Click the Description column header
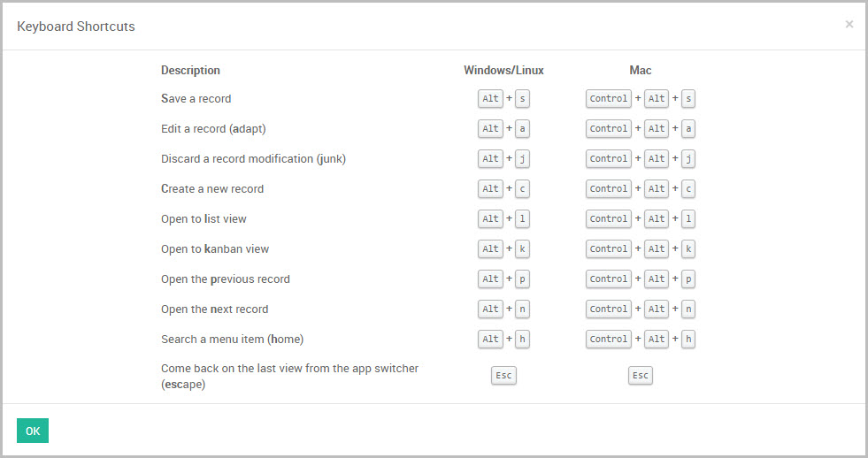Image resolution: width=868 pixels, height=458 pixels. (190, 70)
